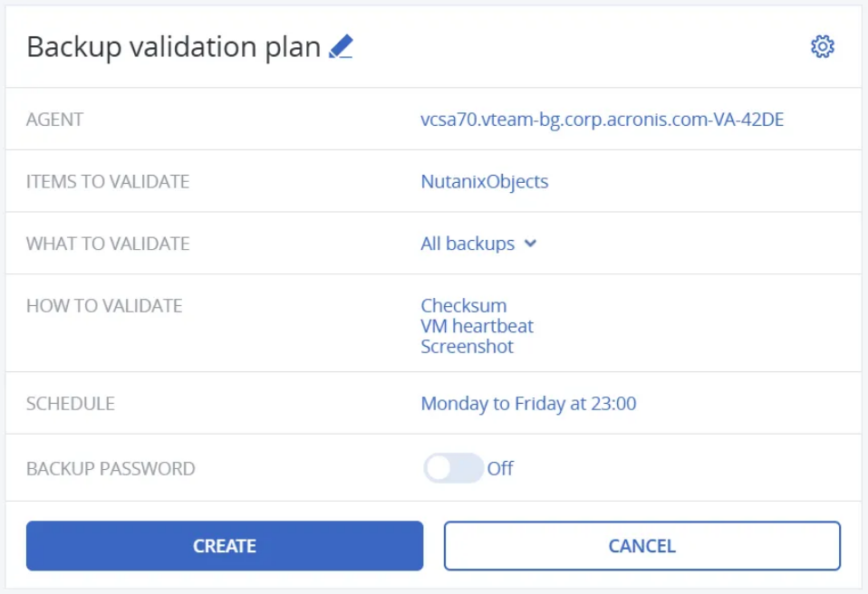Click the BACKUP PASSWORD row label

[x=111, y=468]
